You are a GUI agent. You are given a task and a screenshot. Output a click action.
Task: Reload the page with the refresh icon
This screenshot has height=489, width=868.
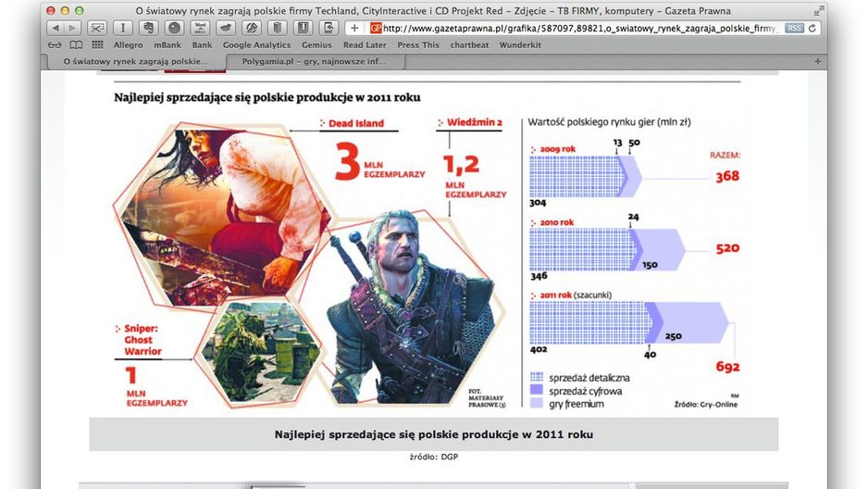tap(812, 28)
